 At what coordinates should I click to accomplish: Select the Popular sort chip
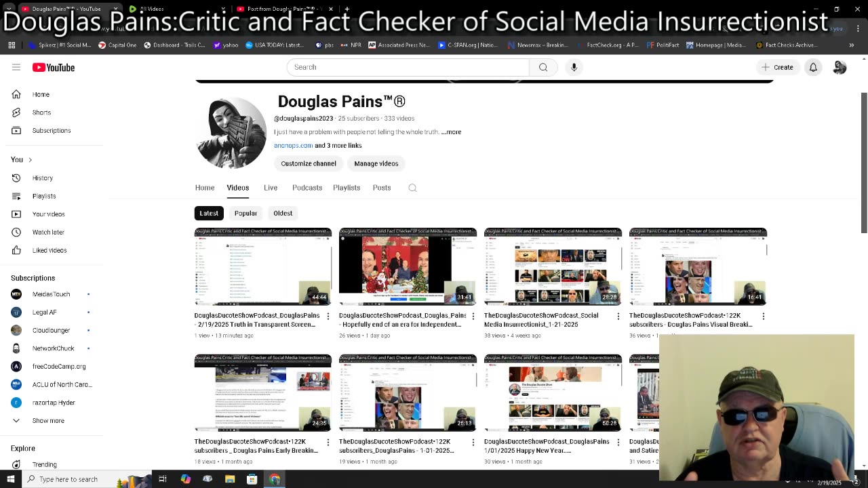245,213
